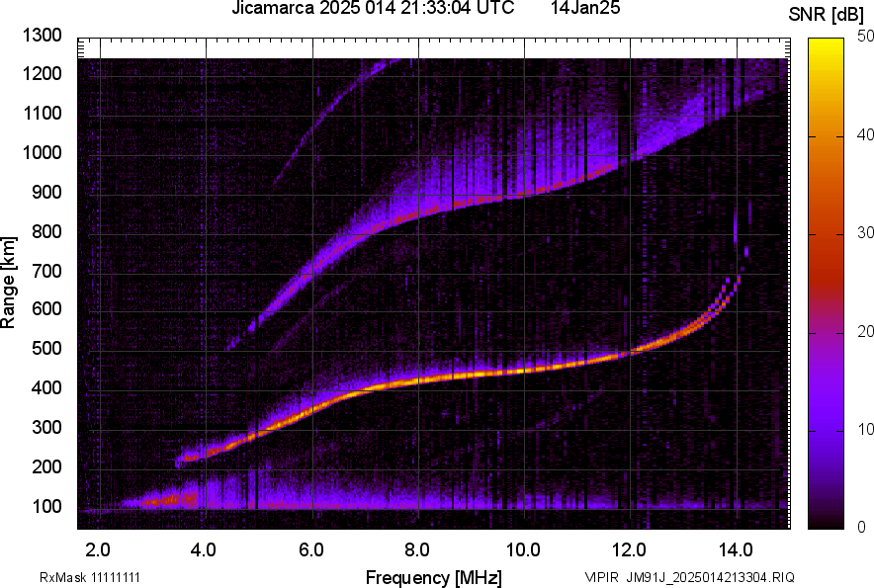
Task: Click the 'SNR [dB]' colorbar title
Action: (x=826, y=15)
